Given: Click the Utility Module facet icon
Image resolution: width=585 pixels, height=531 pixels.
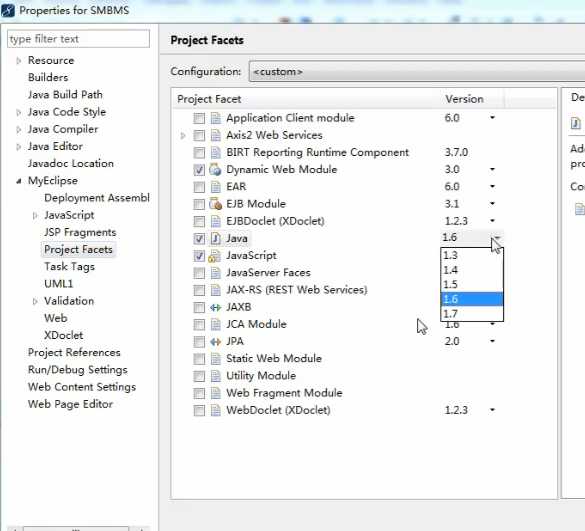Looking at the screenshot, I should [215, 376].
